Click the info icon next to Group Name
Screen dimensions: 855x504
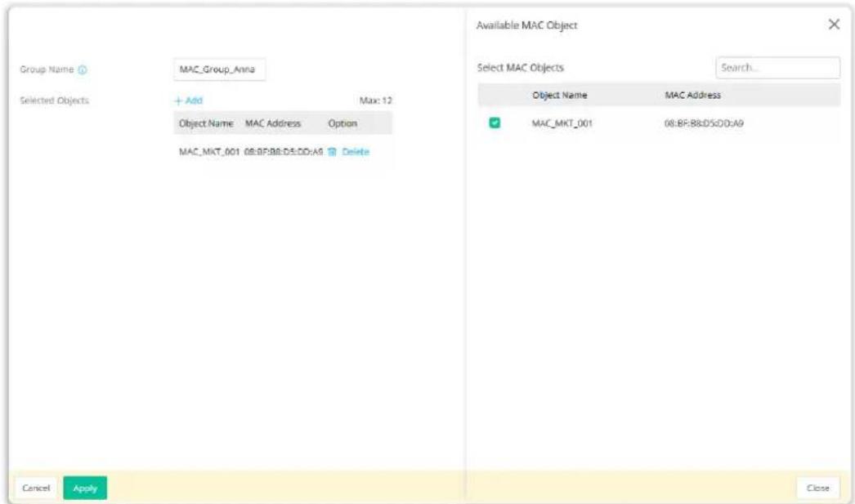[83, 69]
